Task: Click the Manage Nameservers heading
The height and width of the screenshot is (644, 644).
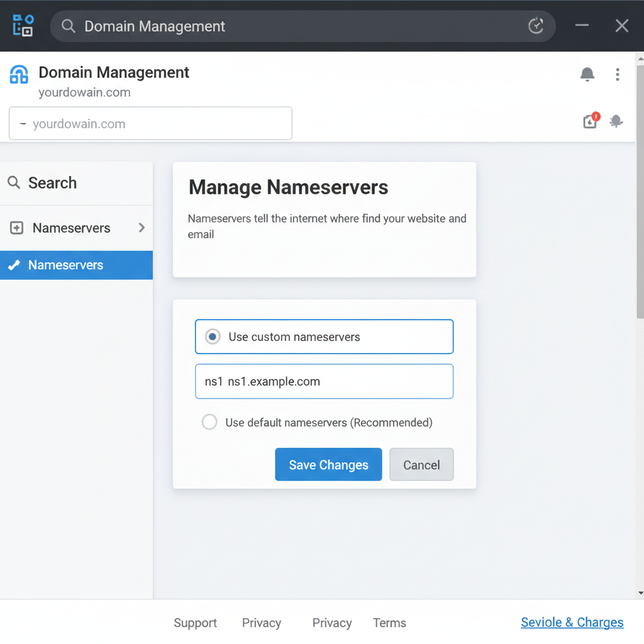Action: tap(288, 187)
